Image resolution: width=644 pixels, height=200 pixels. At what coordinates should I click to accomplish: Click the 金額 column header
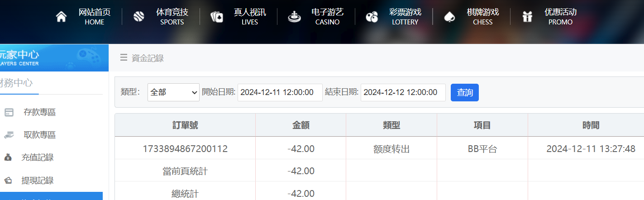point(301,125)
